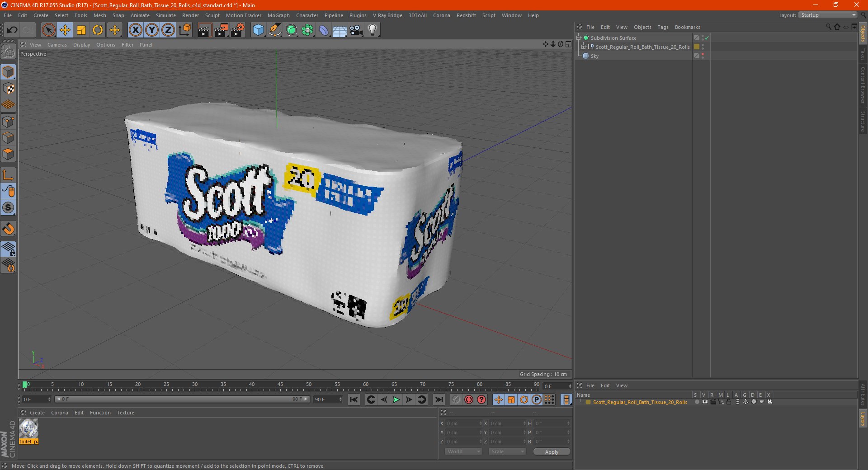Image resolution: width=868 pixels, height=470 pixels.
Task: Add a Cube primitive object
Action: click(x=258, y=30)
